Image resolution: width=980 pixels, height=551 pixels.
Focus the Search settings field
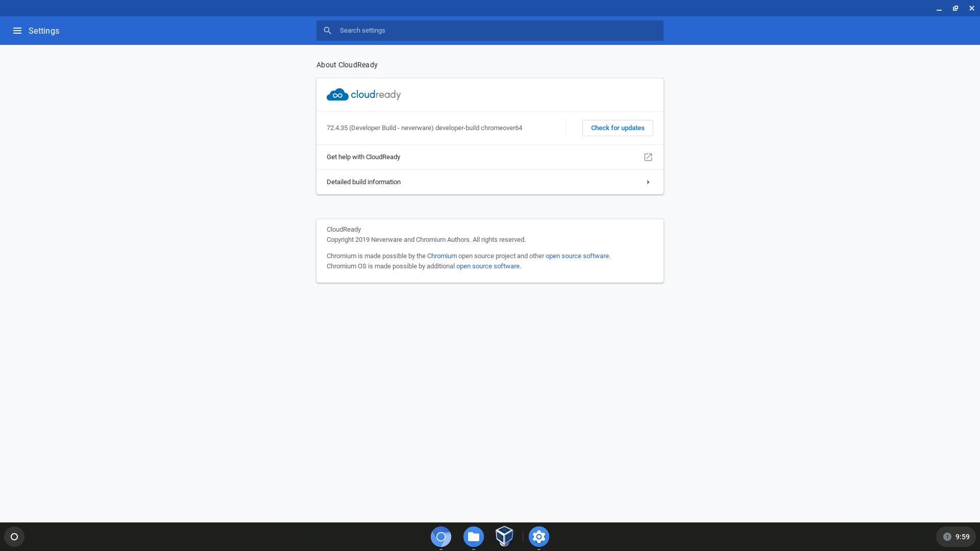click(x=490, y=31)
